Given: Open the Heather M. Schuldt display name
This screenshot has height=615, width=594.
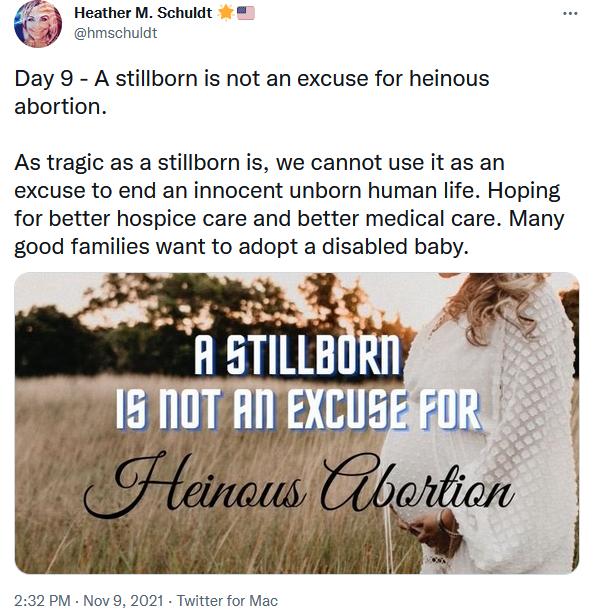Looking at the screenshot, I should pos(143,13).
